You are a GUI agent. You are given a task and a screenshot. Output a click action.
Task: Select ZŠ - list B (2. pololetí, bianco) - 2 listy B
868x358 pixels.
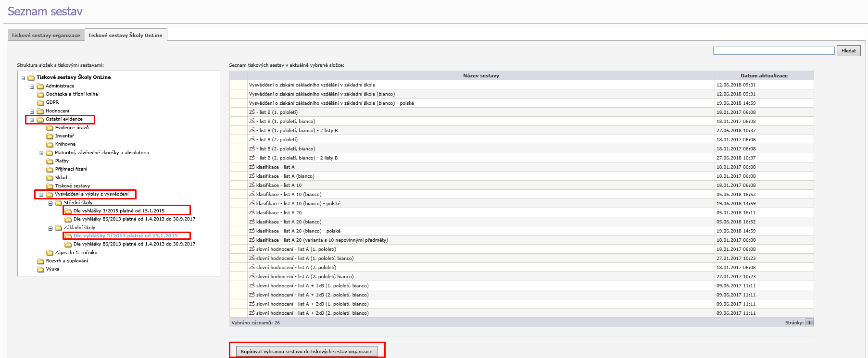tap(522, 158)
